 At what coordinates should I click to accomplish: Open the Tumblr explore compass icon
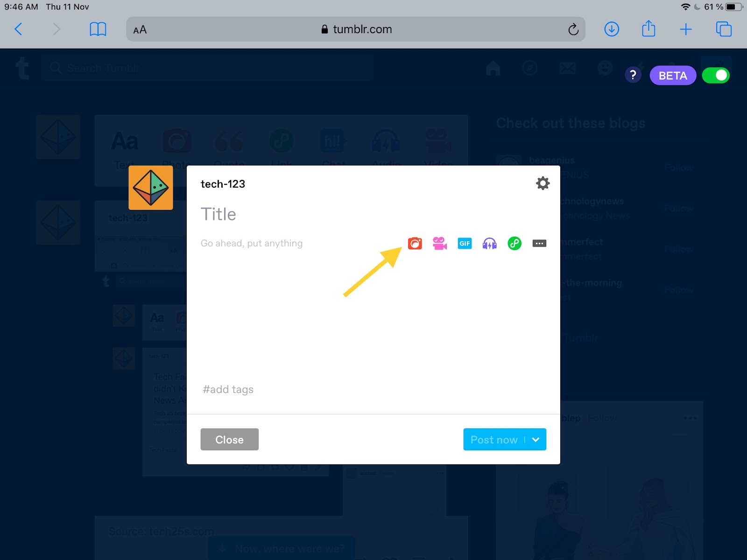(x=530, y=68)
